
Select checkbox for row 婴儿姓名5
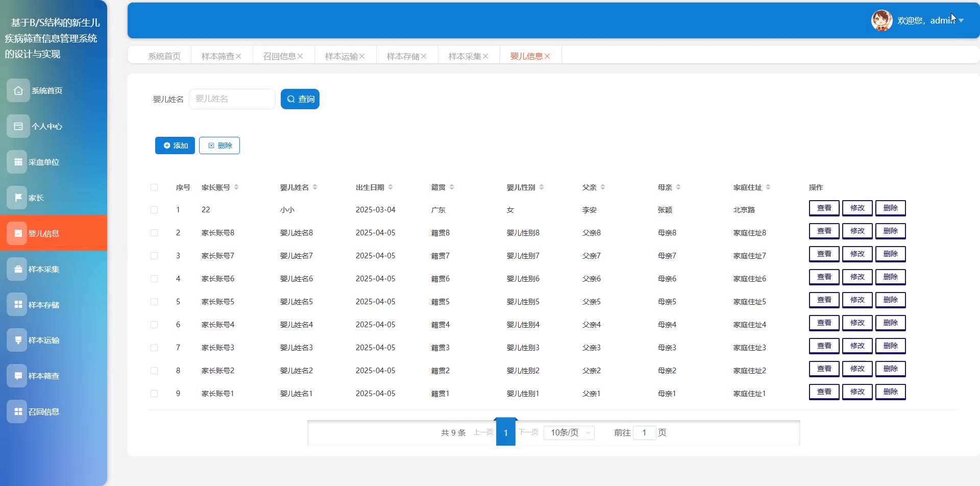click(154, 302)
